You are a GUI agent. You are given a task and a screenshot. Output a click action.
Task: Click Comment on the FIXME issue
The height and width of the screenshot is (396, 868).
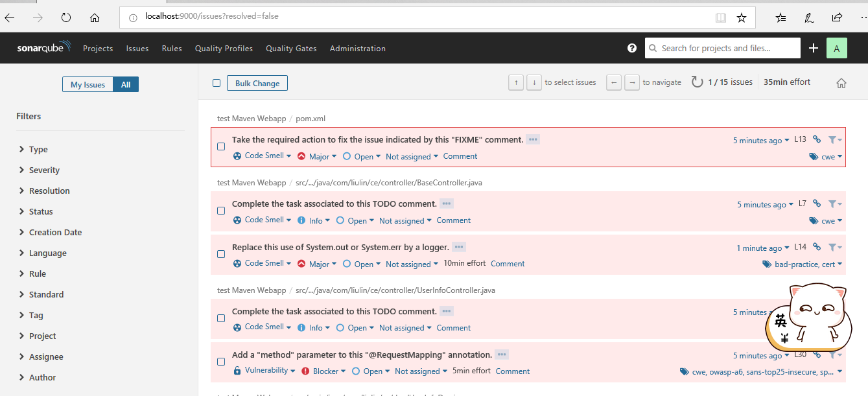[460, 156]
